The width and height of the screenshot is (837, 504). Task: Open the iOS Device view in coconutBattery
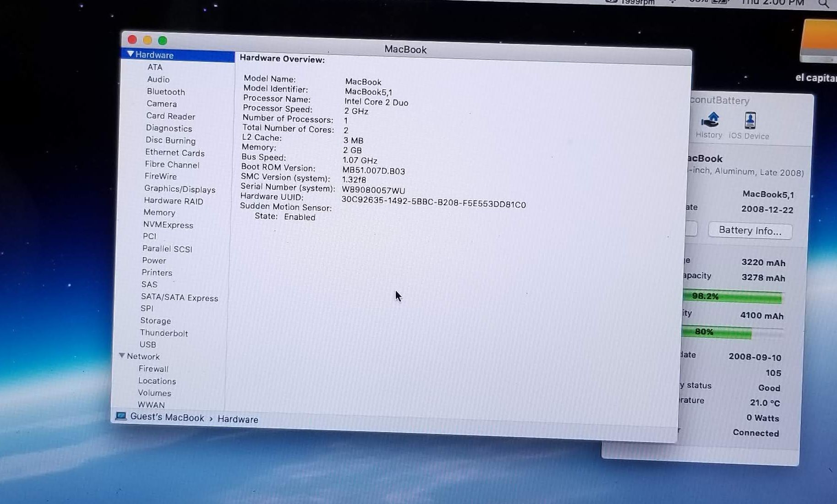point(749,126)
